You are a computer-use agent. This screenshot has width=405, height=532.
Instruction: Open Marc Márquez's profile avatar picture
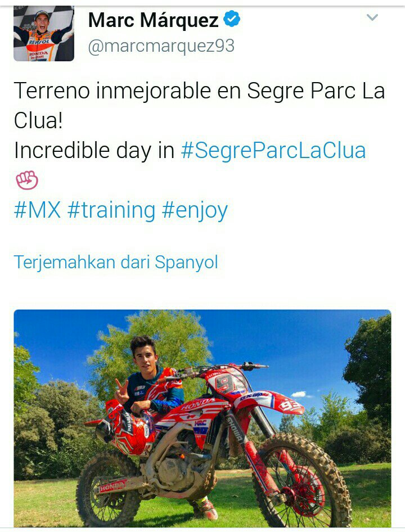pyautogui.click(x=44, y=34)
